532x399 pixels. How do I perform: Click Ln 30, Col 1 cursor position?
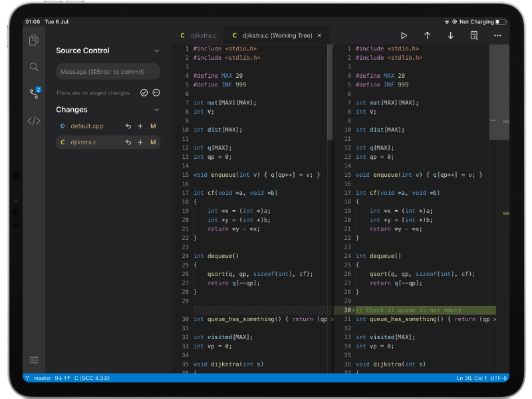[471, 378]
